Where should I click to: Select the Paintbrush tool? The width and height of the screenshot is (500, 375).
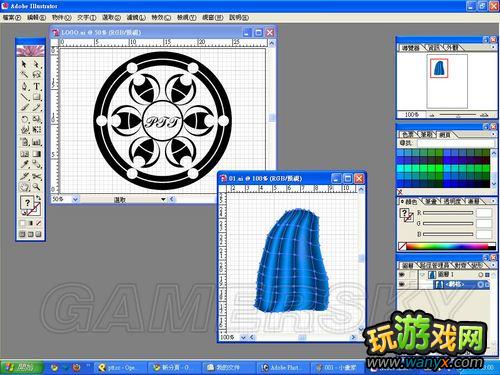point(24,107)
